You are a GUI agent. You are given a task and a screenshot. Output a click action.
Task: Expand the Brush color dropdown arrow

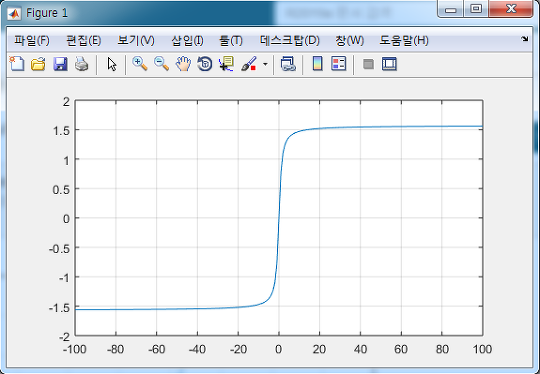(265, 64)
